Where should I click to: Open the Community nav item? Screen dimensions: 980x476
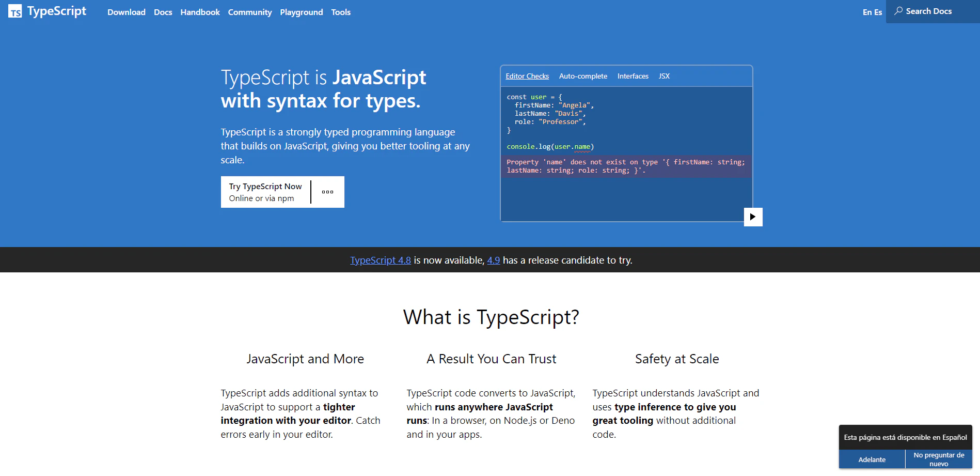[250, 12]
